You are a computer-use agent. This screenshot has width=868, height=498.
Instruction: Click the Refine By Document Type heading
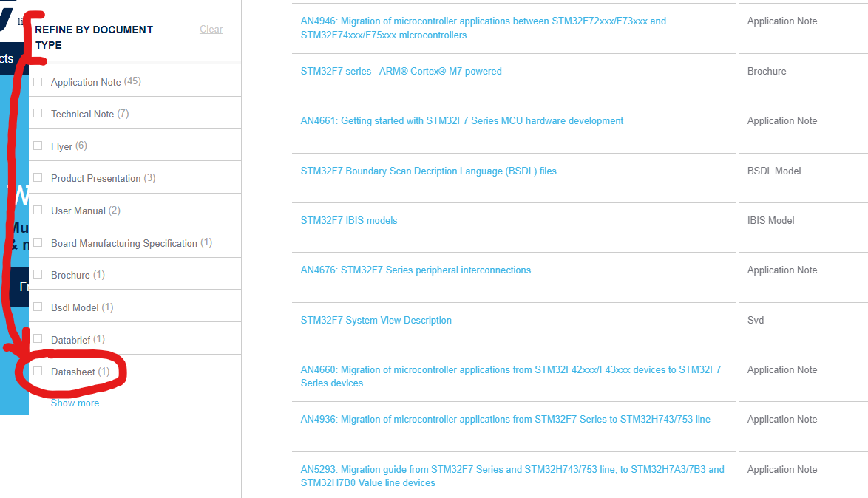point(94,37)
